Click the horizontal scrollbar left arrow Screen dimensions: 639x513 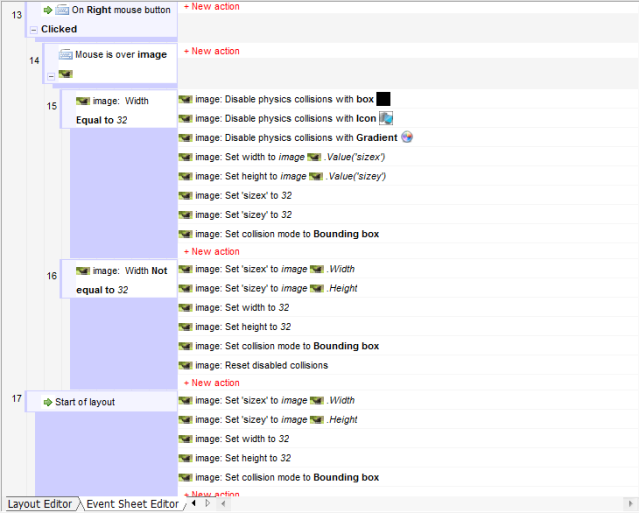click(x=223, y=504)
